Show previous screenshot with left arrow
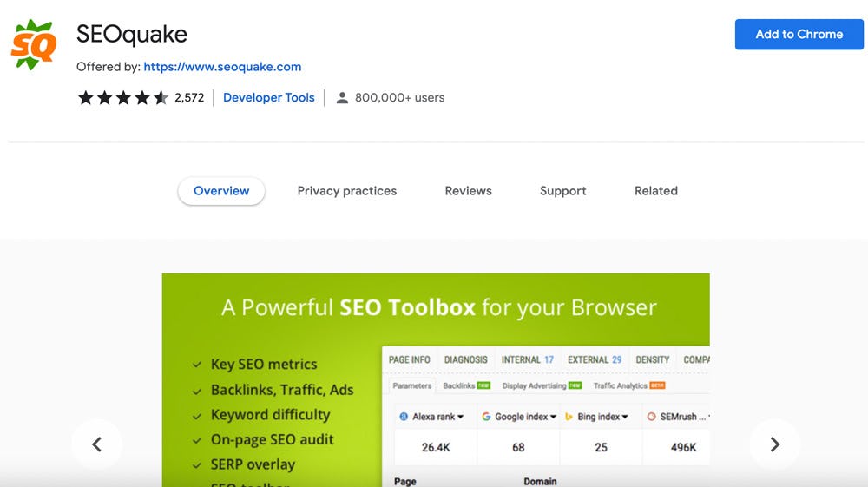Image resolution: width=868 pixels, height=487 pixels. tap(97, 444)
